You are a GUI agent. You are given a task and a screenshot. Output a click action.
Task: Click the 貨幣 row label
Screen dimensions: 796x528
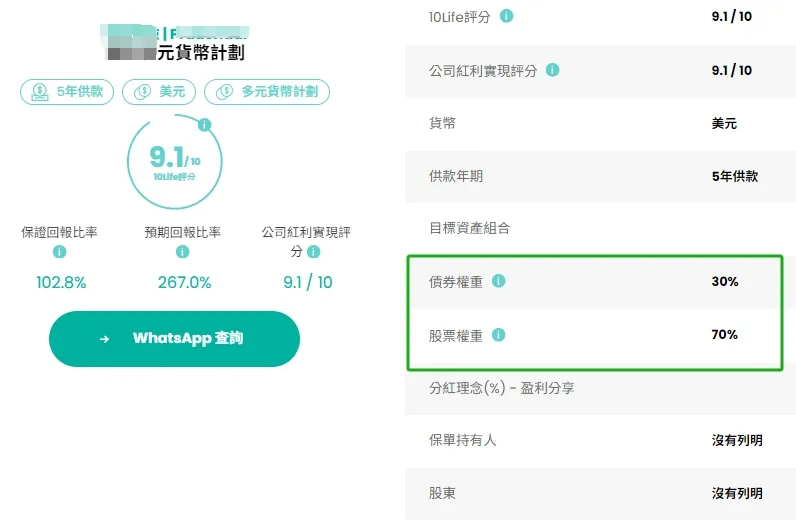tap(442, 123)
